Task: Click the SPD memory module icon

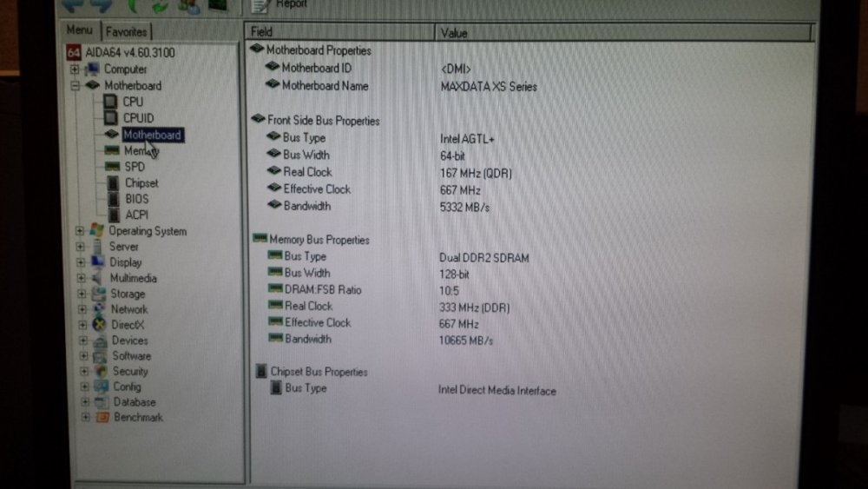Action: click(x=111, y=167)
